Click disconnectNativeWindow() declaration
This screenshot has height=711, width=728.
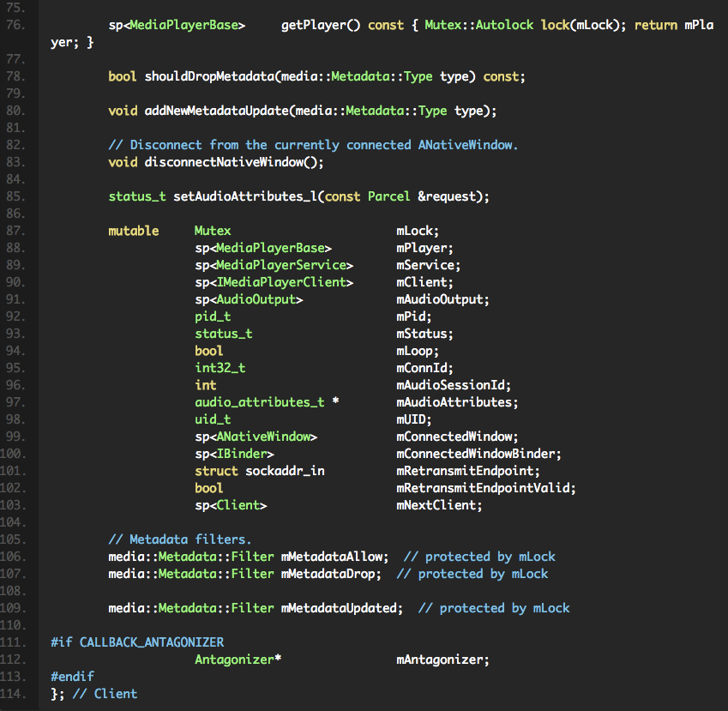pyautogui.click(x=216, y=162)
